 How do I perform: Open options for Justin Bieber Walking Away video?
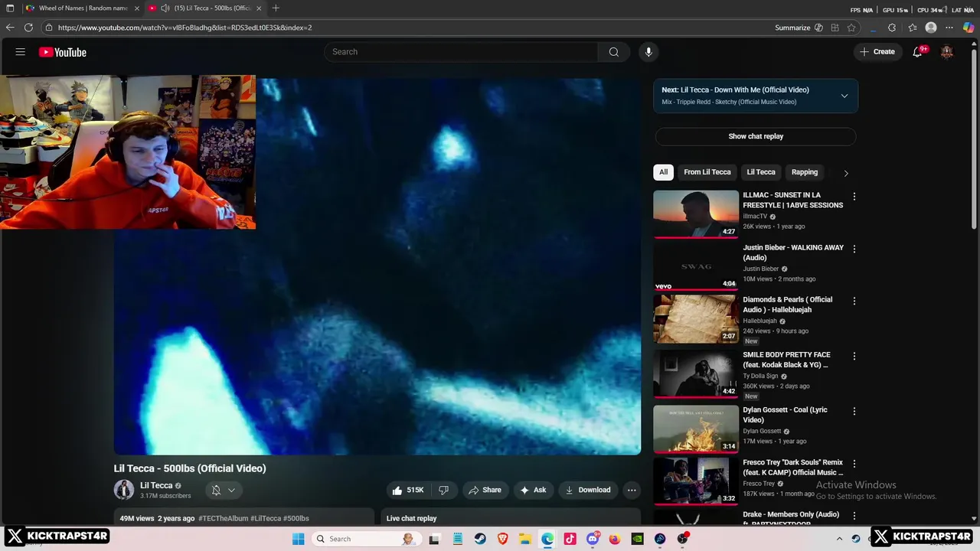tap(854, 249)
